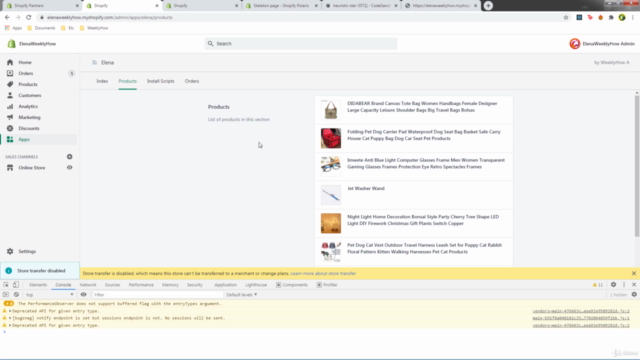Click the browser Back arrow

(7, 18)
